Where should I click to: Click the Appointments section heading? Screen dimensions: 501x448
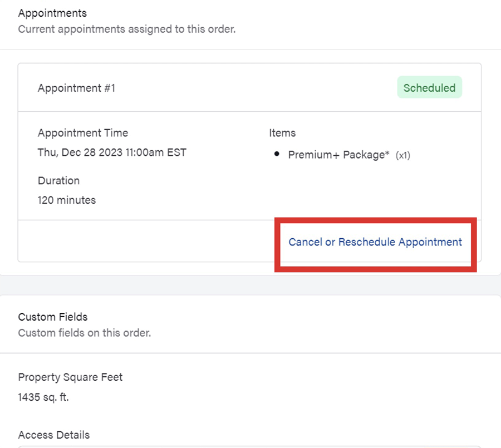click(x=52, y=13)
